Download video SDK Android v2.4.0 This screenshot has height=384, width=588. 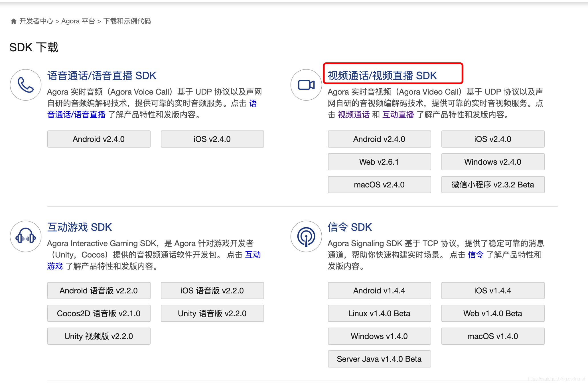[x=379, y=139]
